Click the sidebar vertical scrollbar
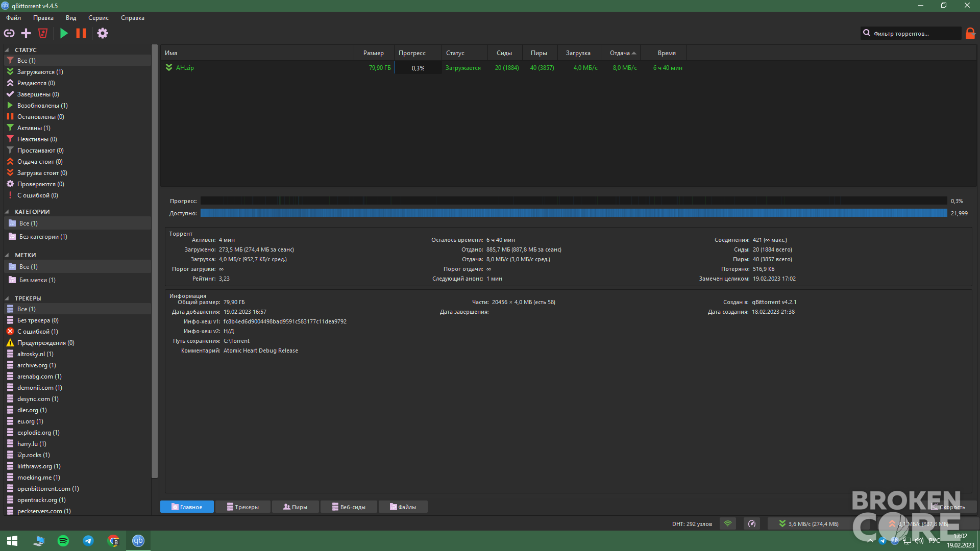Viewport: 980px width, 551px height. click(155, 261)
